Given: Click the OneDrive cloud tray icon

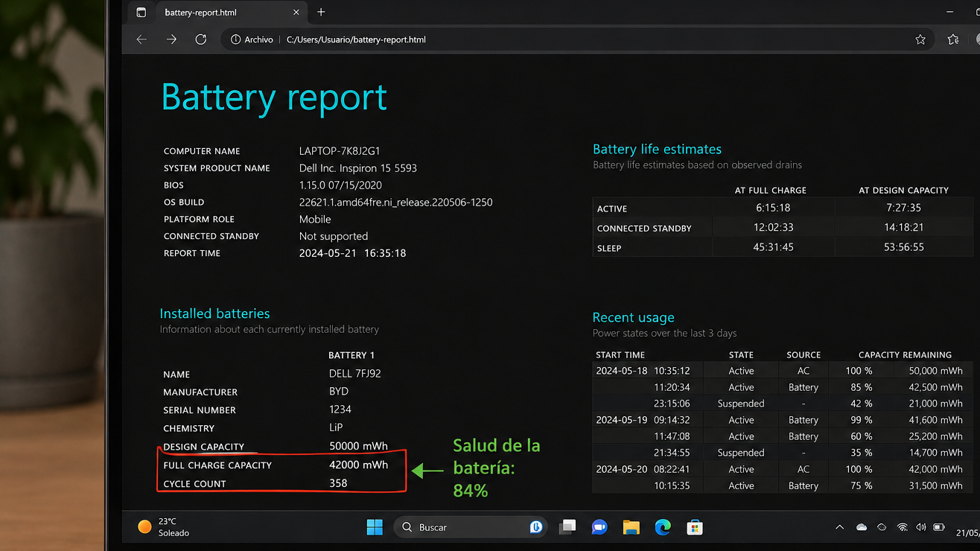Looking at the screenshot, I should click(862, 527).
